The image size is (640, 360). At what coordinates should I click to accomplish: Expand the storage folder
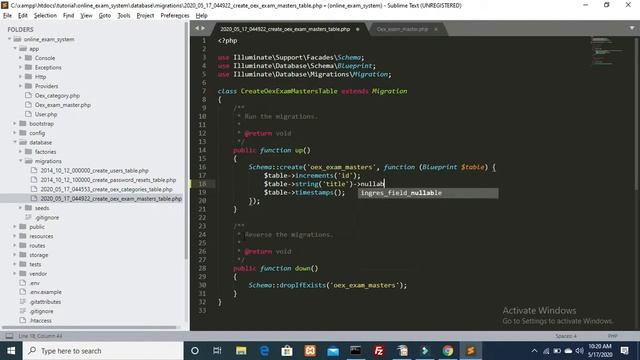coord(15,255)
